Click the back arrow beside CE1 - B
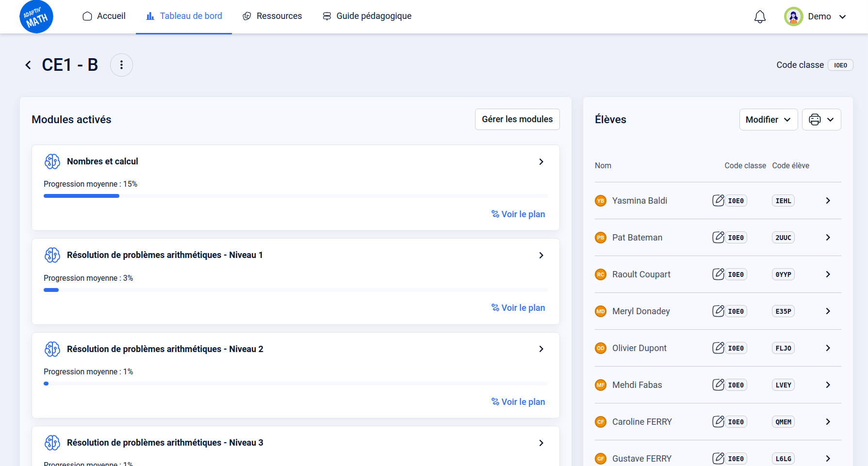Image resolution: width=868 pixels, height=466 pixels. coord(28,65)
